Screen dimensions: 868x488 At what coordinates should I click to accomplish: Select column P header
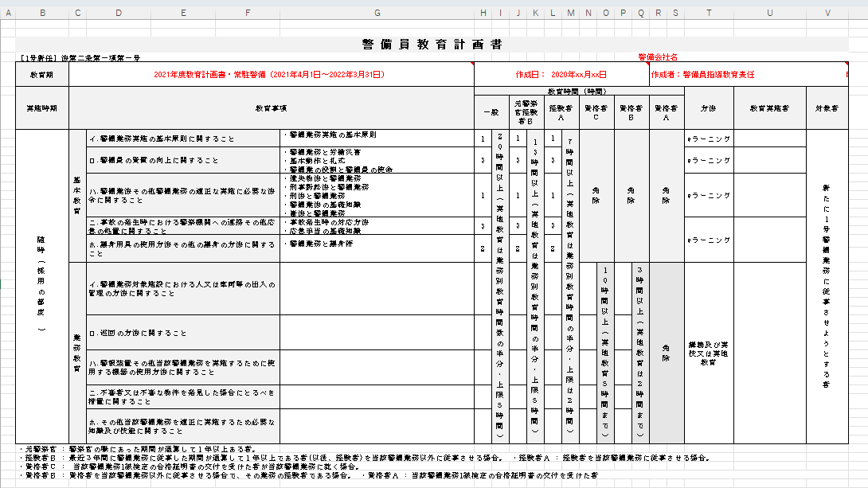pos(624,13)
